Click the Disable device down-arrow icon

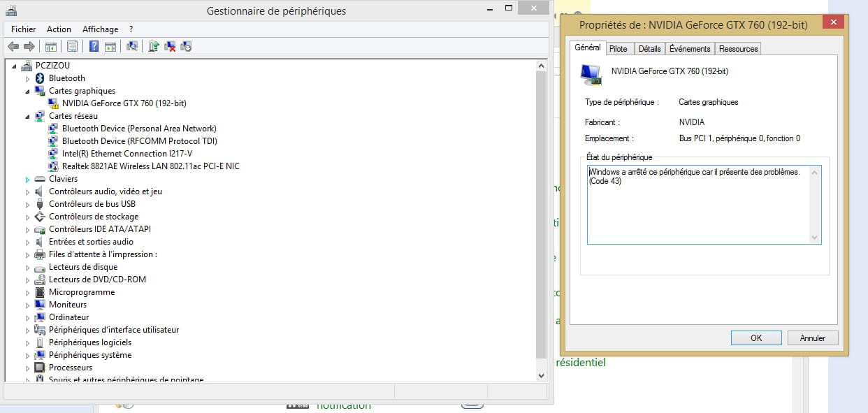[x=186, y=47]
